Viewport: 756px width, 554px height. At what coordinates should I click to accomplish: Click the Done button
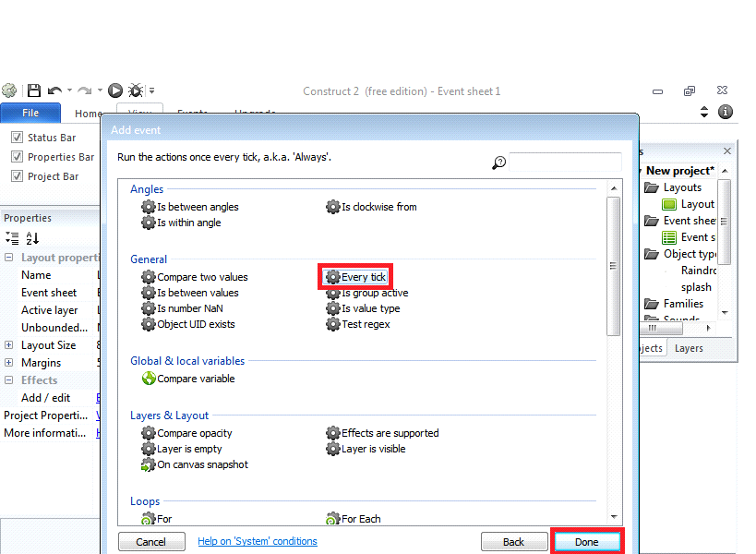coord(587,542)
